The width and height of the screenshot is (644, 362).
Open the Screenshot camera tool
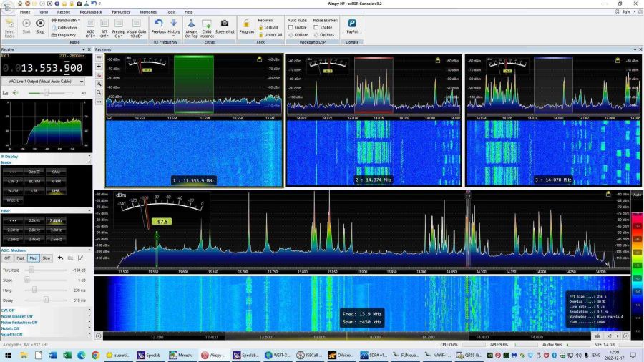coord(225,26)
